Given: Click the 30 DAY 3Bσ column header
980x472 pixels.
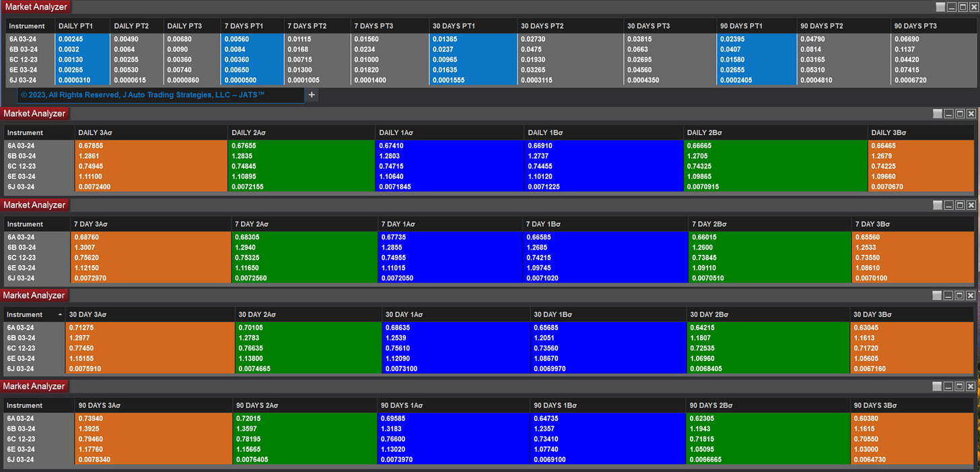Looking at the screenshot, I should pyautogui.click(x=911, y=315).
